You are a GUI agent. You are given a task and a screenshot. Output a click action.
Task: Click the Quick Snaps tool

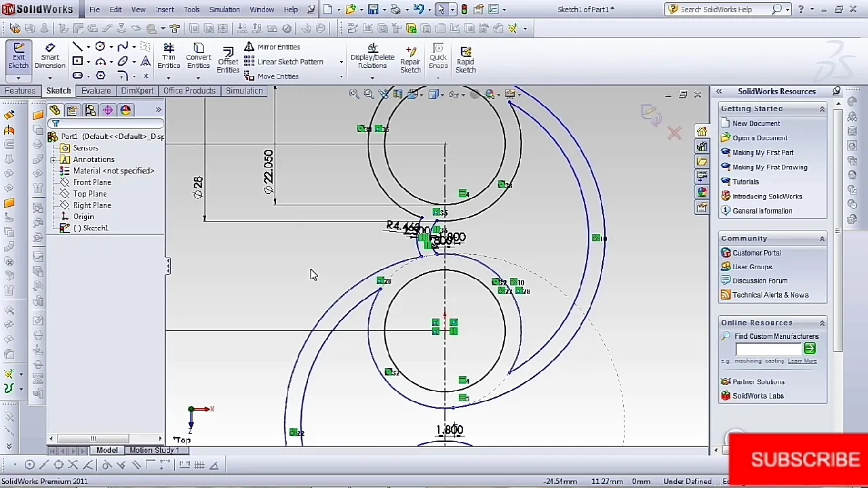[x=438, y=56]
